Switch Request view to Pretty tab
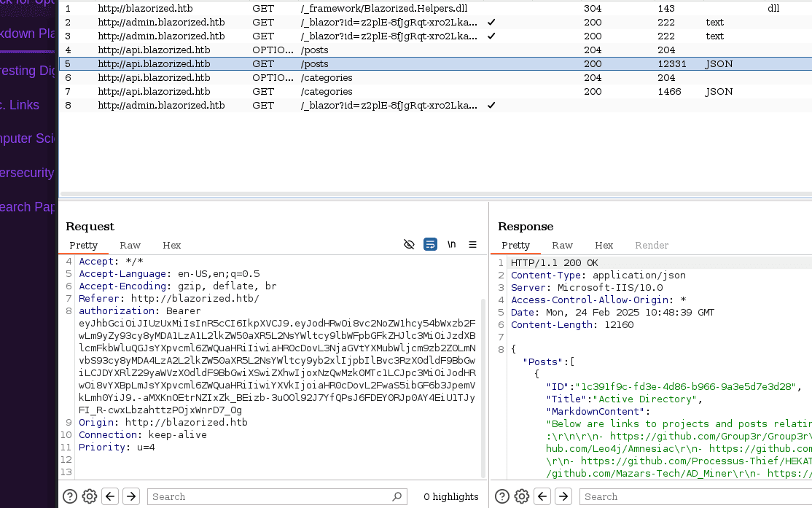Viewport: 812px width, 508px height. click(83, 246)
